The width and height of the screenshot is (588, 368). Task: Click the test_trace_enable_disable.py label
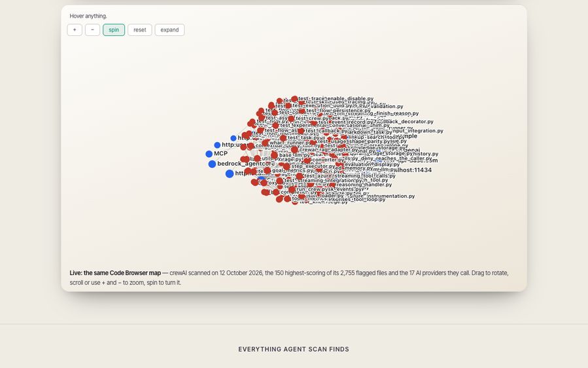pos(336,98)
